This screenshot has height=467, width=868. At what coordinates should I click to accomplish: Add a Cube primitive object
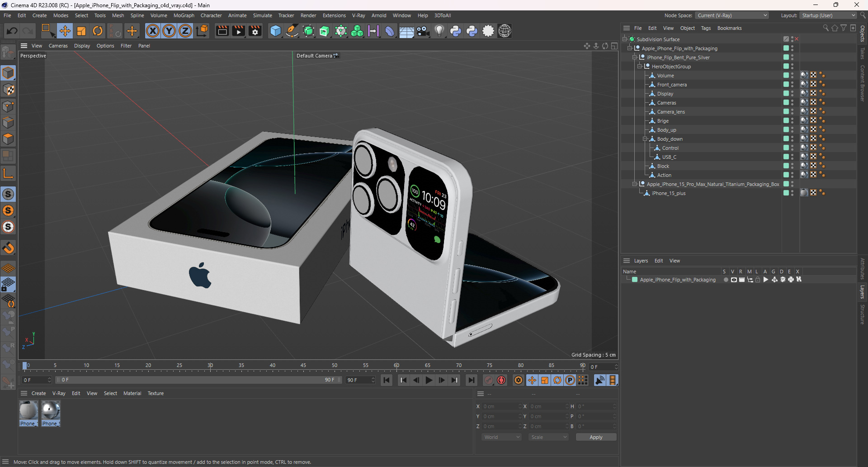(275, 31)
